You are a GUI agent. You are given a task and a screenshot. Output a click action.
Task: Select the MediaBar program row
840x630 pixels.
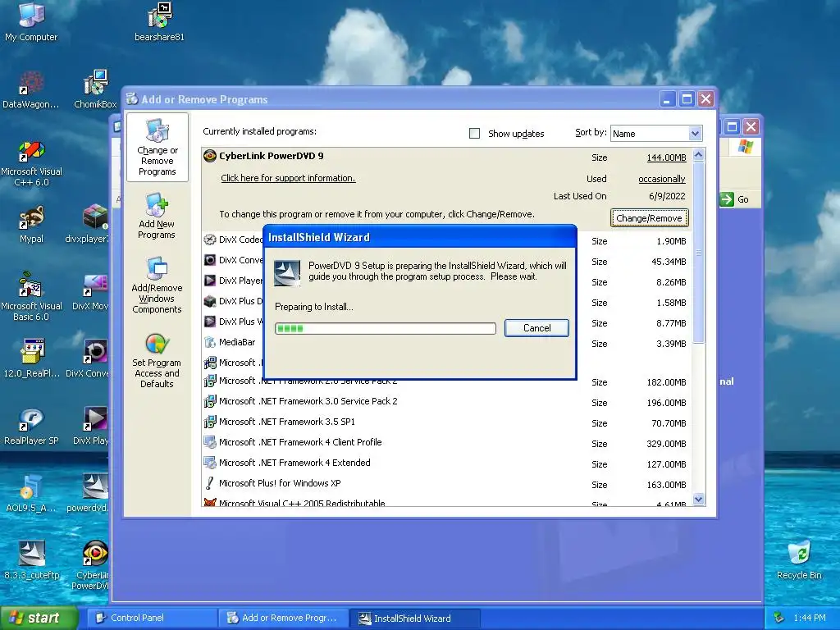(x=447, y=343)
